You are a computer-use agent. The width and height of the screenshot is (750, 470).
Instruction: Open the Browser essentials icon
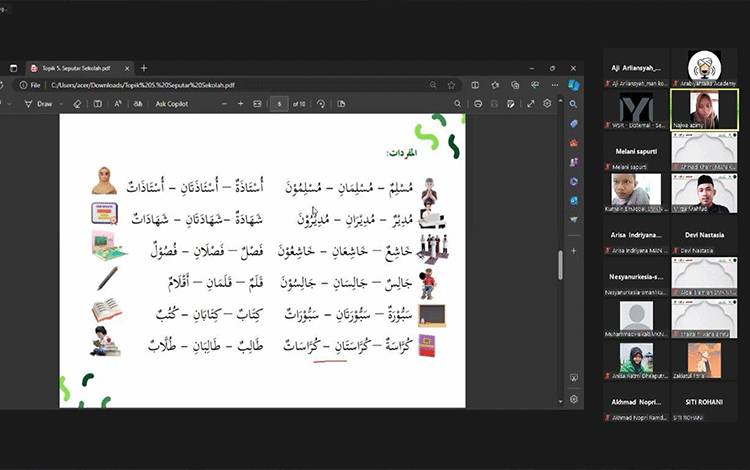(x=535, y=85)
